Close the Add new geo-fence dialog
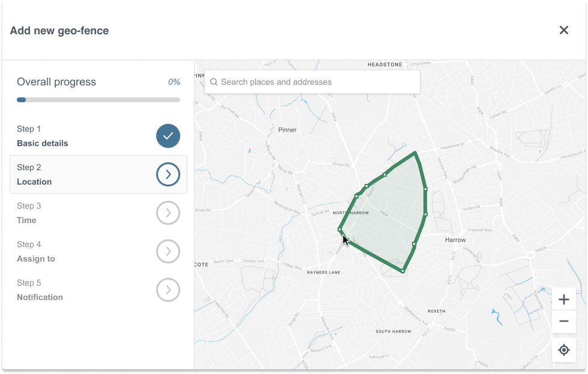 [x=563, y=31]
